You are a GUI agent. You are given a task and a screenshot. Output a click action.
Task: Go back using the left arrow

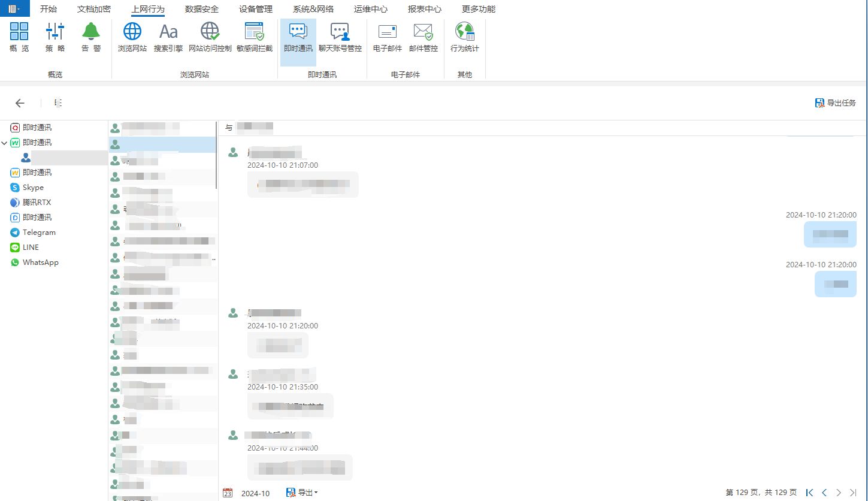(x=20, y=103)
